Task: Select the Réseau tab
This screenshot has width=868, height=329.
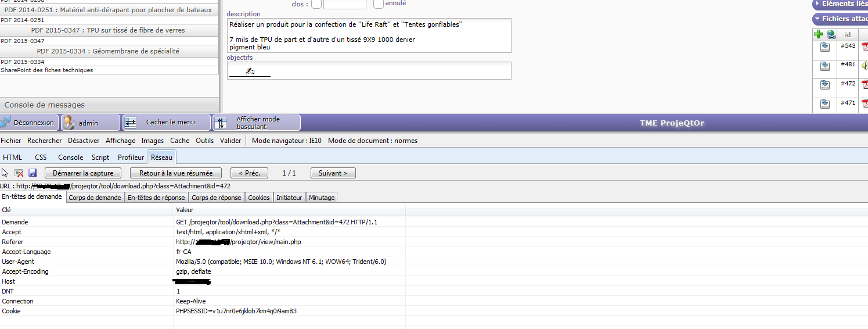Action: (161, 157)
